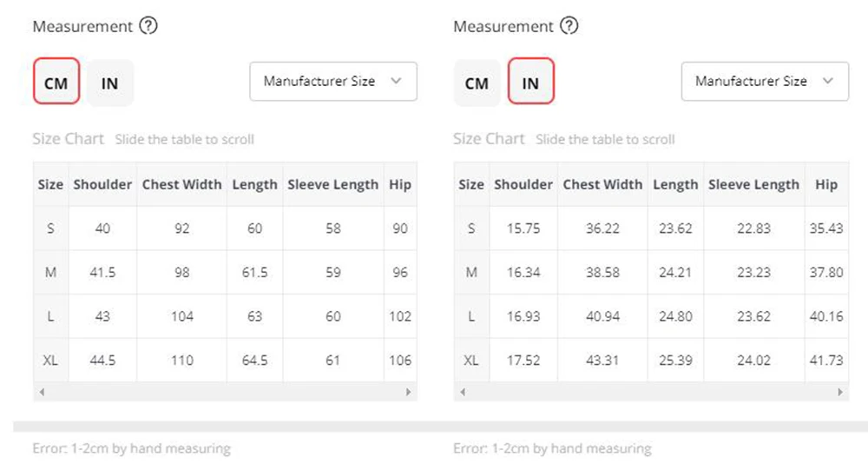Click left table's scroll-left arrow
868x464 pixels.
coord(42,392)
